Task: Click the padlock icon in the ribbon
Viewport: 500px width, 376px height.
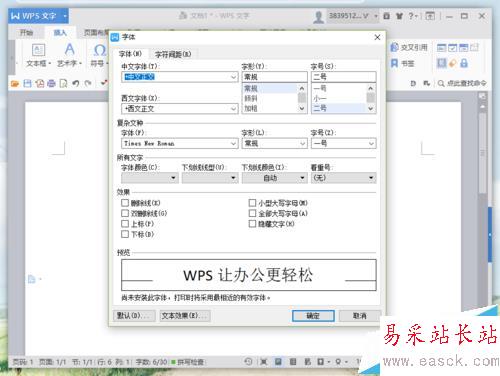Action: pos(464,63)
